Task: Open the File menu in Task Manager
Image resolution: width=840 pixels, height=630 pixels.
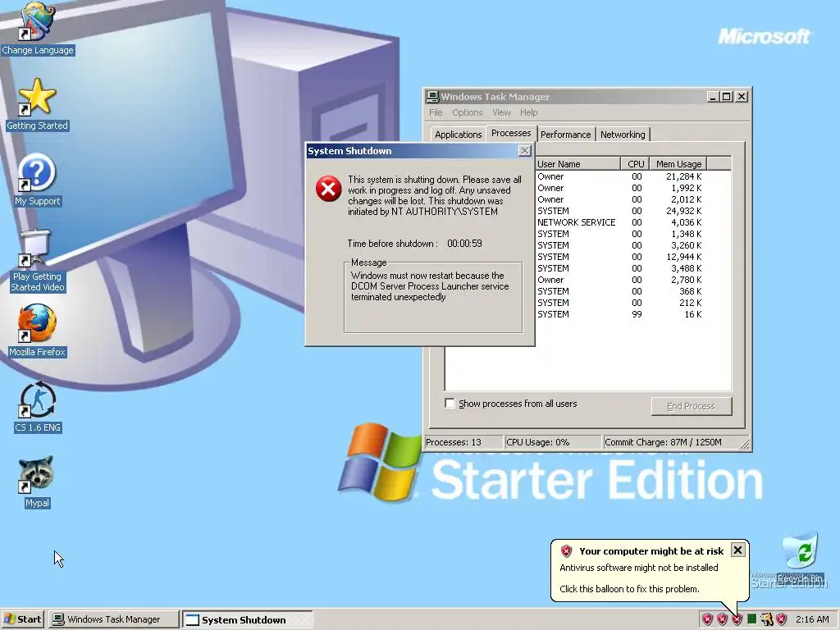Action: (x=436, y=112)
